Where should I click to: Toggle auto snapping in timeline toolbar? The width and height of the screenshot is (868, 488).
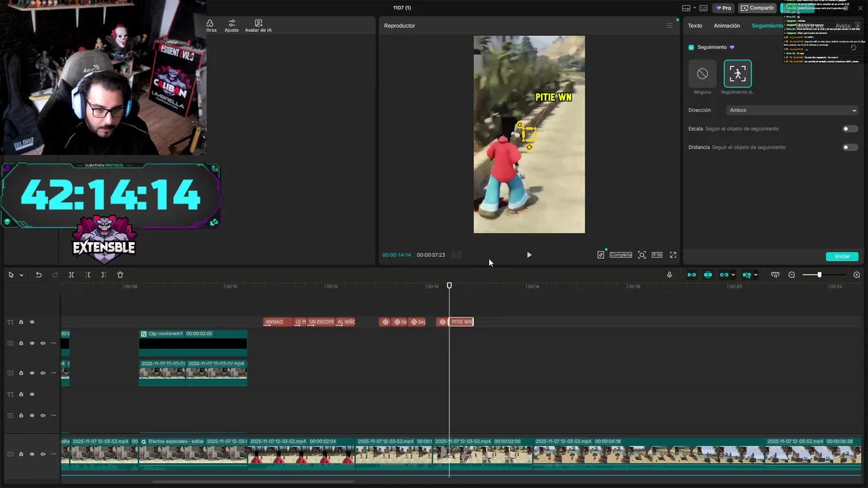pyautogui.click(x=708, y=274)
